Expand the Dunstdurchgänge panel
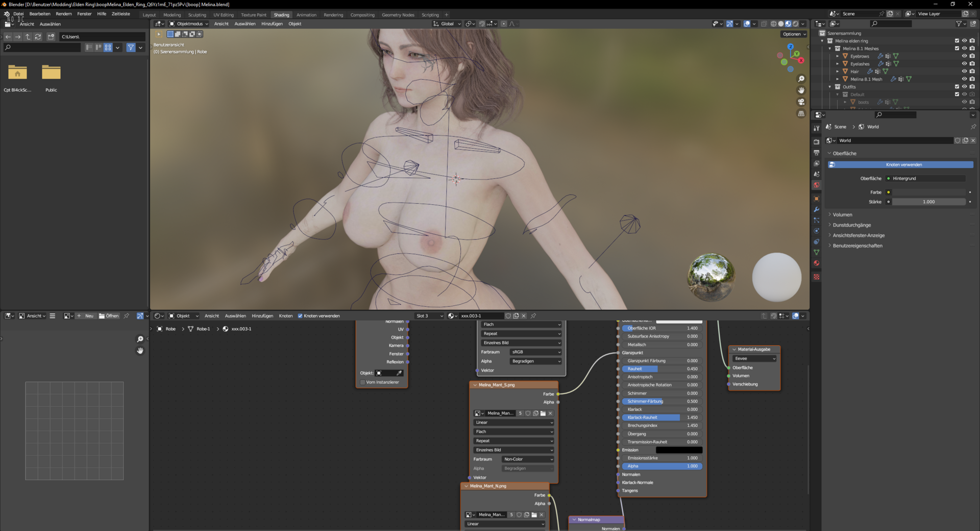The width and height of the screenshot is (980, 531). [851, 225]
